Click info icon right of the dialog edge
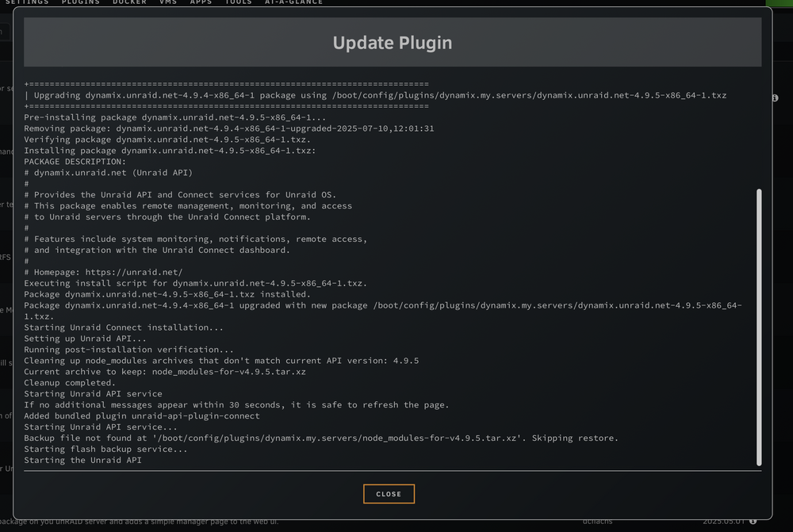The width and height of the screenshot is (793, 532). [776, 98]
